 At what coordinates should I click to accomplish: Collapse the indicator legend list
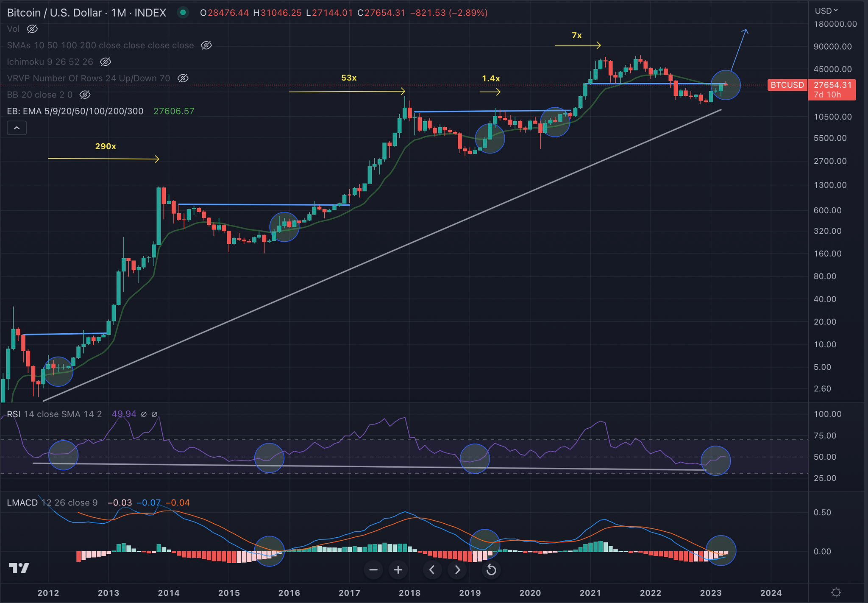(17, 128)
